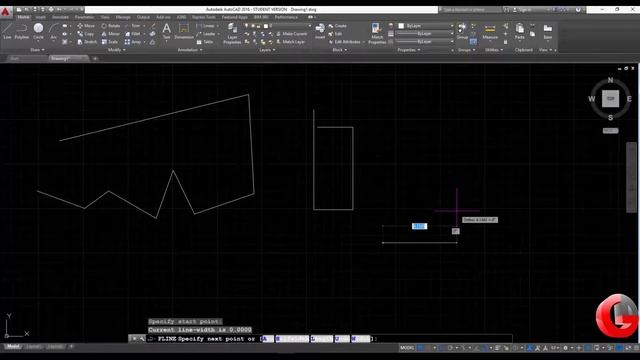Click the Paste clipboard icon

click(520, 31)
